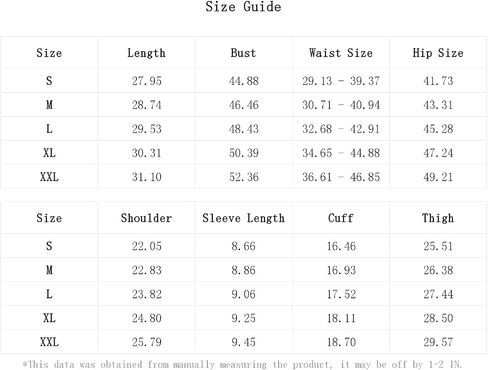
Task: Click the Size Guide title
Action: pyautogui.click(x=243, y=7)
